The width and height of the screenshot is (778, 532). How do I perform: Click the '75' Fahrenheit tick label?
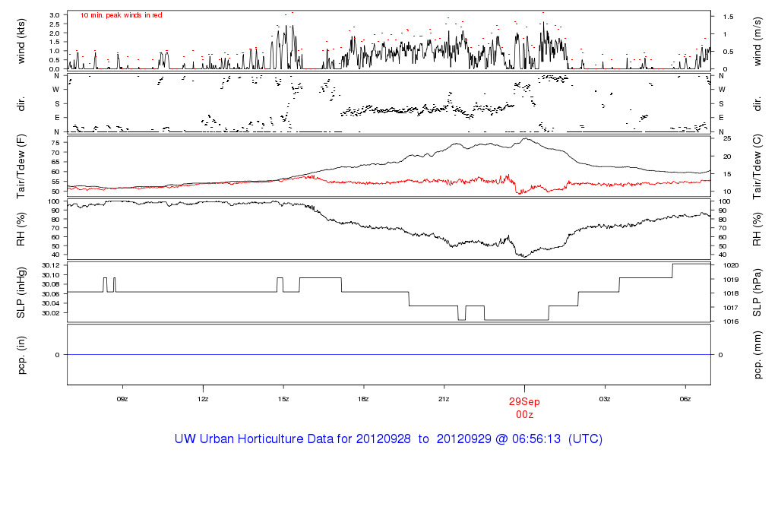55,142
